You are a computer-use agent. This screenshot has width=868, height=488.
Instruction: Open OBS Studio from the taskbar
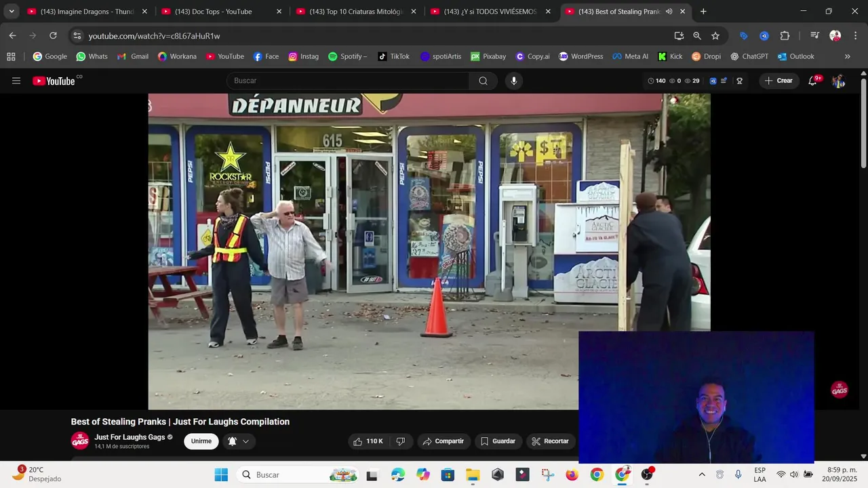click(x=648, y=474)
